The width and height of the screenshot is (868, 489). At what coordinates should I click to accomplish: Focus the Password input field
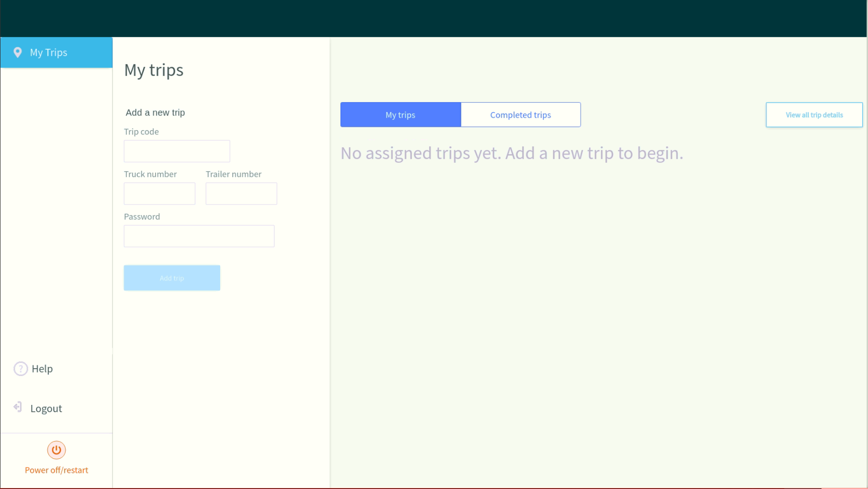[199, 236]
